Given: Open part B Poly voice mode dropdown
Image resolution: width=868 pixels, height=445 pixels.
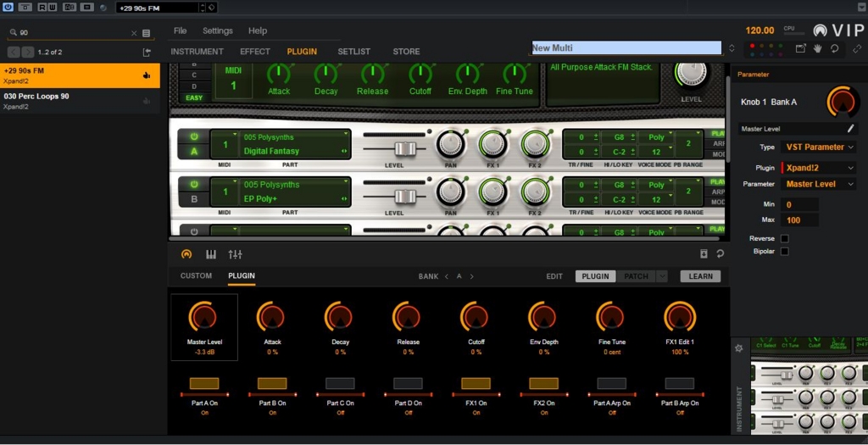Looking at the screenshot, I should [x=656, y=185].
